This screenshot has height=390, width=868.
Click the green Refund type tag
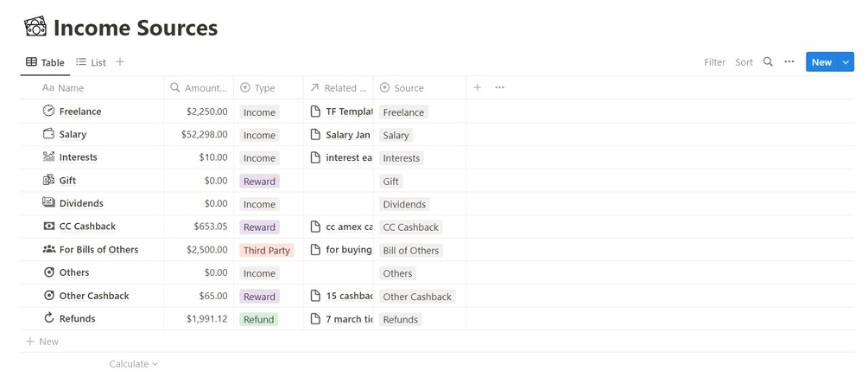point(258,319)
